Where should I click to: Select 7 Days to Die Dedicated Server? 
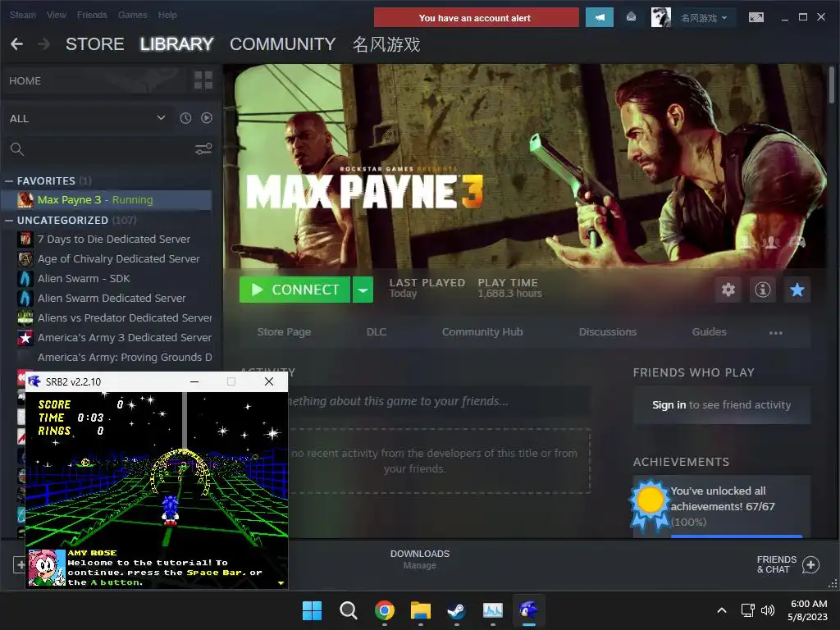coord(113,239)
